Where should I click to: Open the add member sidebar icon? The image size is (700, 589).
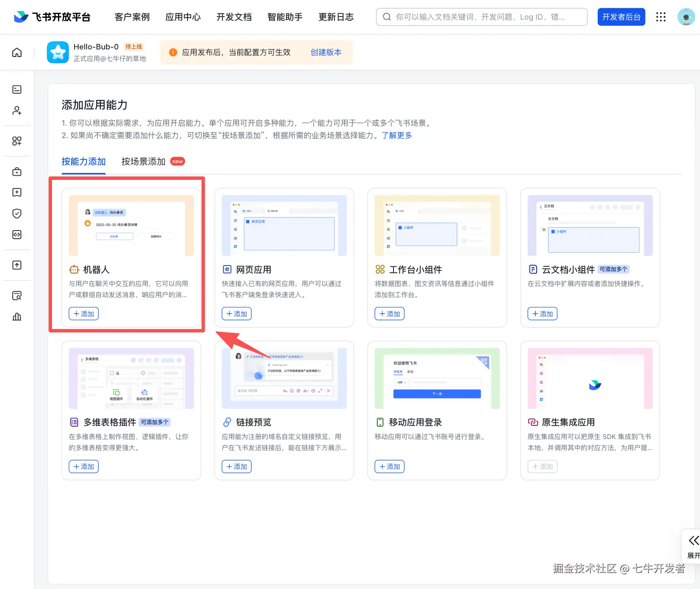tap(17, 110)
